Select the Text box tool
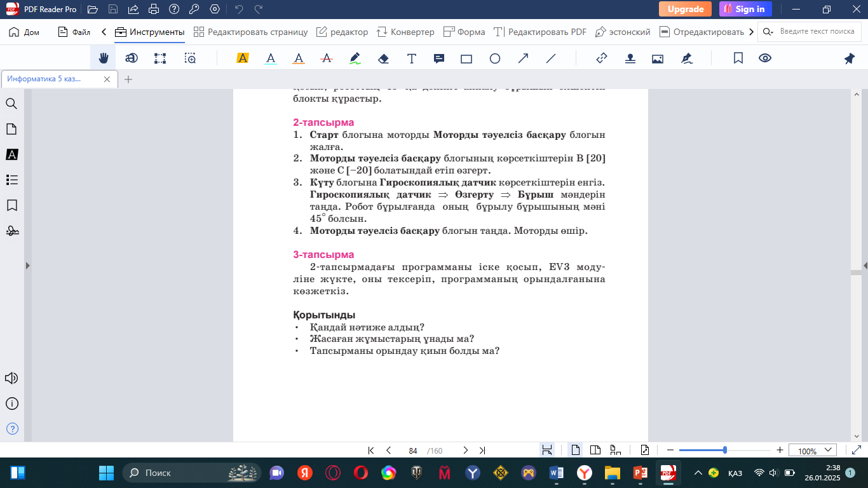Image resolution: width=868 pixels, height=488 pixels. click(412, 58)
